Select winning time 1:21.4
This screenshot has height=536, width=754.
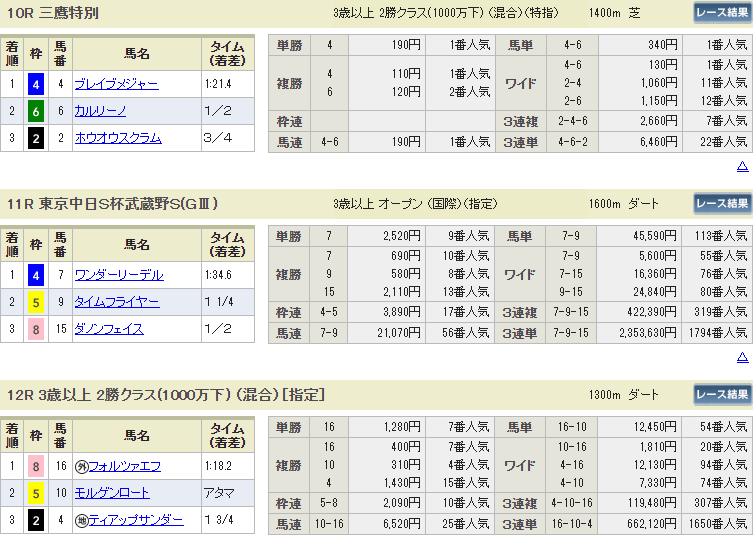click(218, 85)
